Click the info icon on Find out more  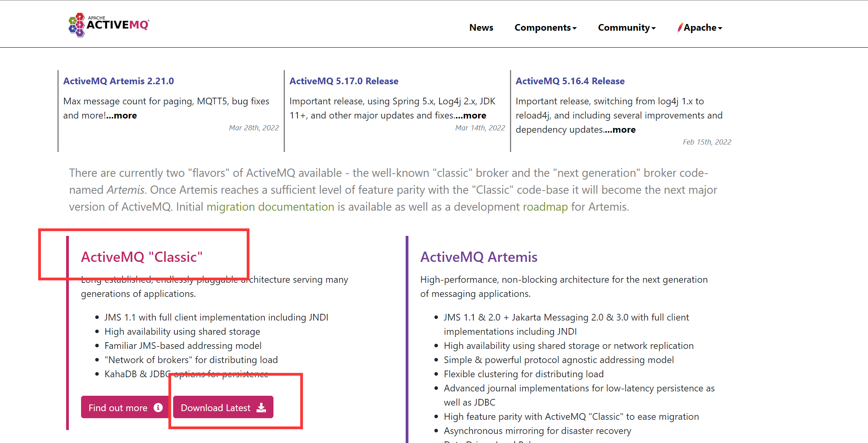(158, 408)
